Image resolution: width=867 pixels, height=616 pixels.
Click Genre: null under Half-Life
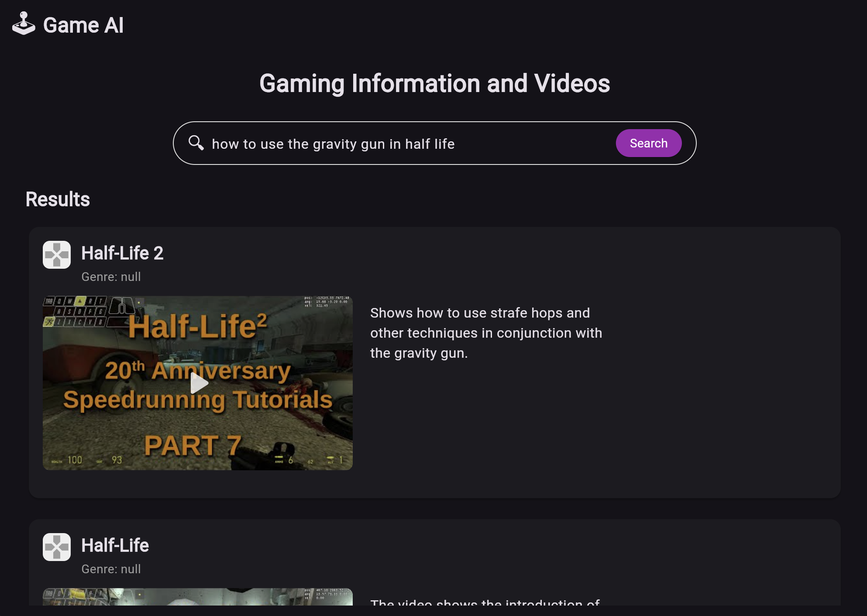click(111, 569)
